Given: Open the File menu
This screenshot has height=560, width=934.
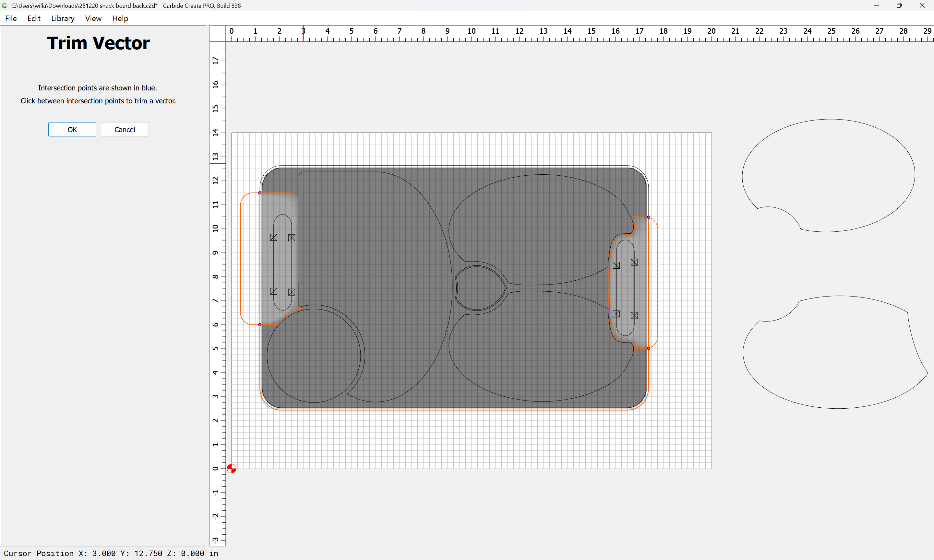Looking at the screenshot, I should point(11,18).
